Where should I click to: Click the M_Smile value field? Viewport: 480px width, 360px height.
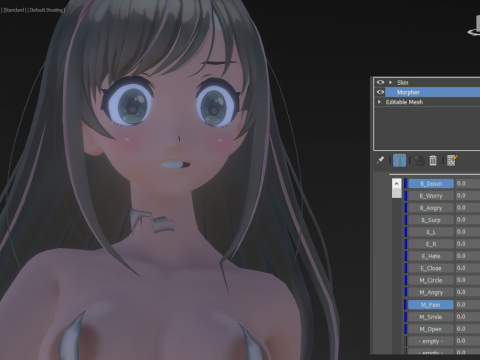[468, 317]
